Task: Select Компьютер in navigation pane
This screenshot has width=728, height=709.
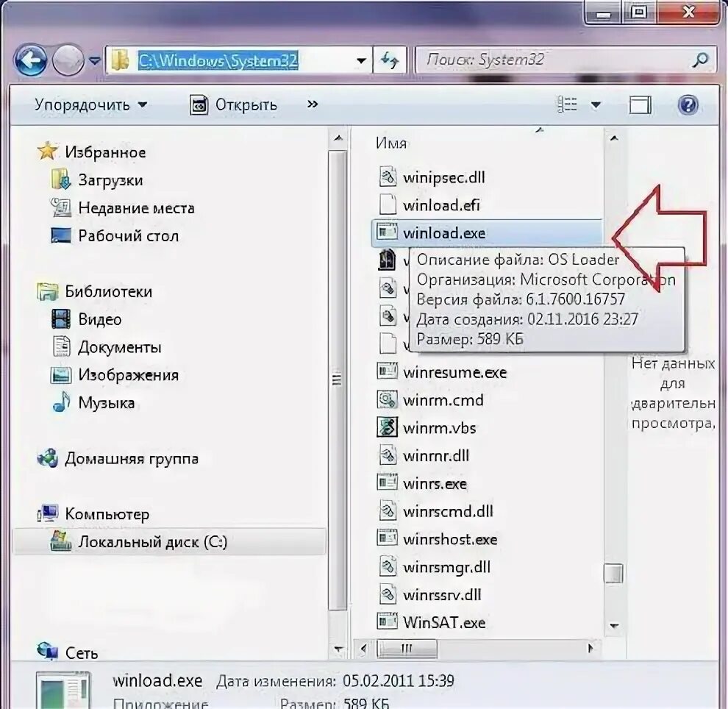Action: coord(107,514)
